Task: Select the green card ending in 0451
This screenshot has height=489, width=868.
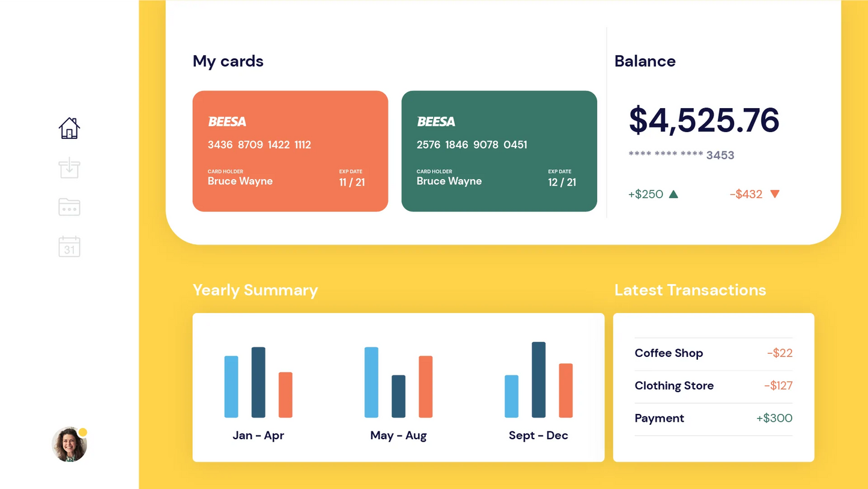Action: (x=499, y=151)
